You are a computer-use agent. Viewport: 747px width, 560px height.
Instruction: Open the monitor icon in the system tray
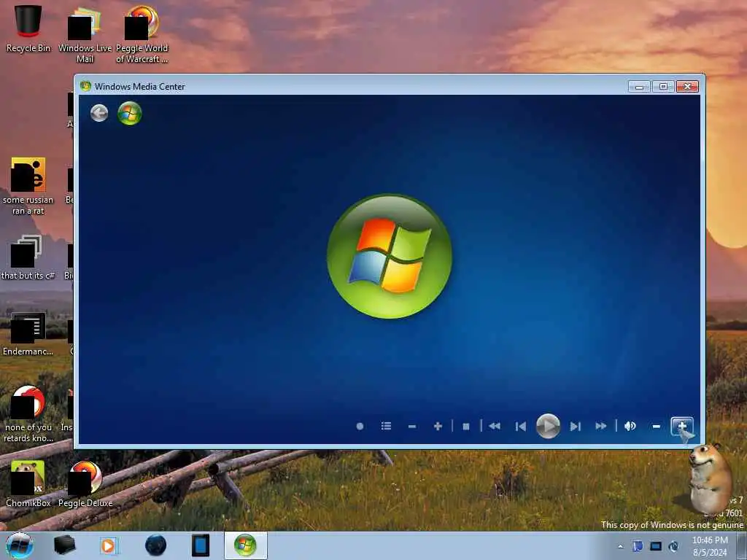click(x=656, y=546)
